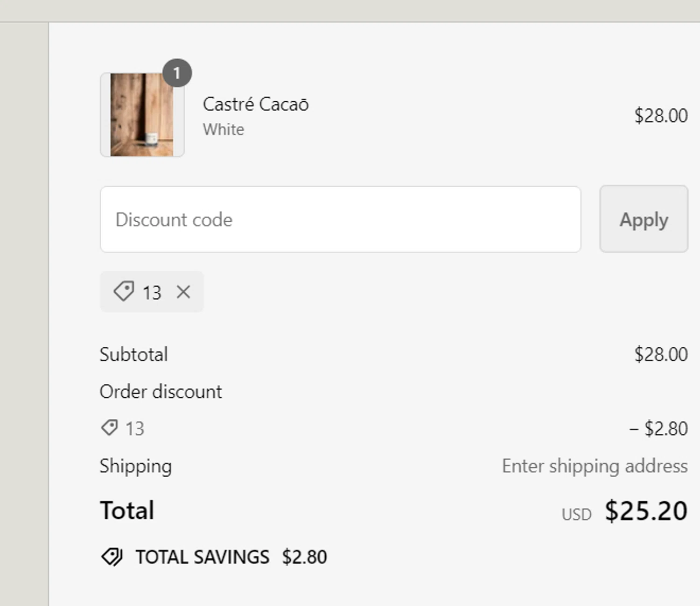Open the Castré Cacaō product thumbnail
Image resolution: width=700 pixels, height=606 pixels.
142,115
